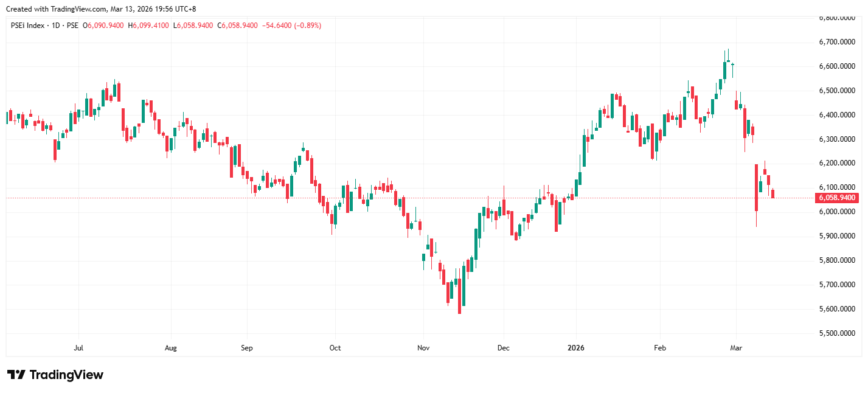
Task: Click the 5,500.0000 price axis label
Action: click(837, 333)
